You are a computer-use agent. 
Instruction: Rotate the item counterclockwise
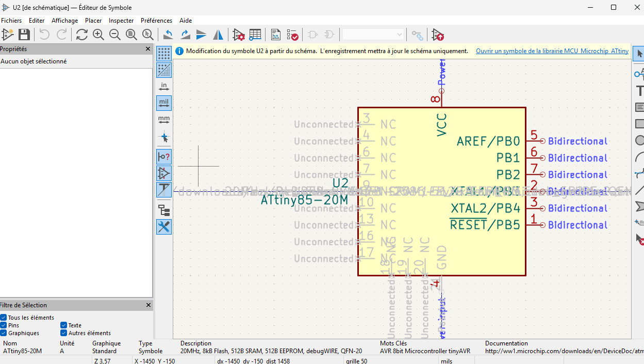coord(168,35)
